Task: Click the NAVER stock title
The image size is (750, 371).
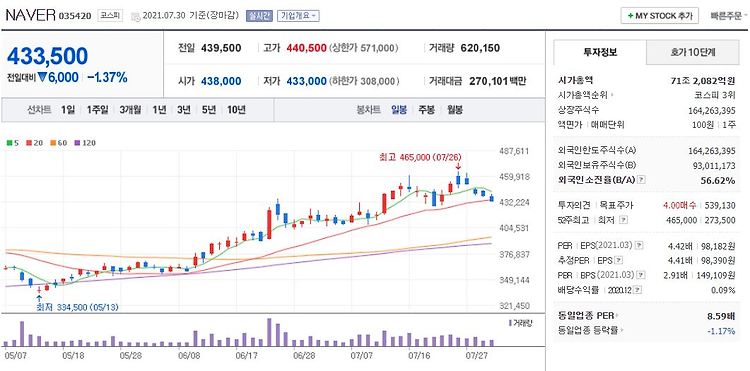Action: 31,15
